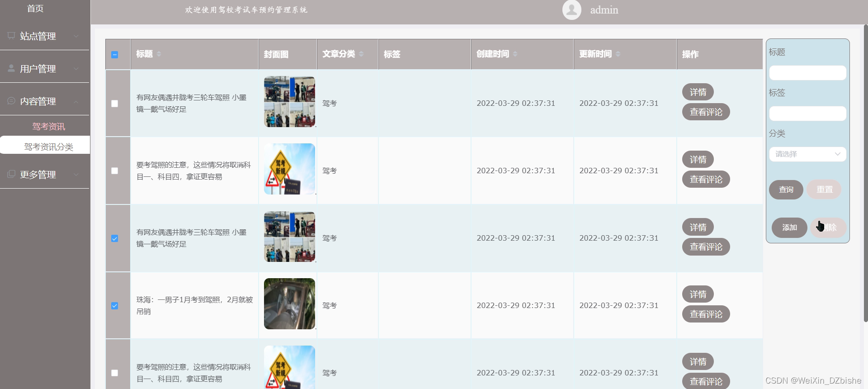Click the 标题 search input field
This screenshot has height=389, width=868.
click(807, 73)
